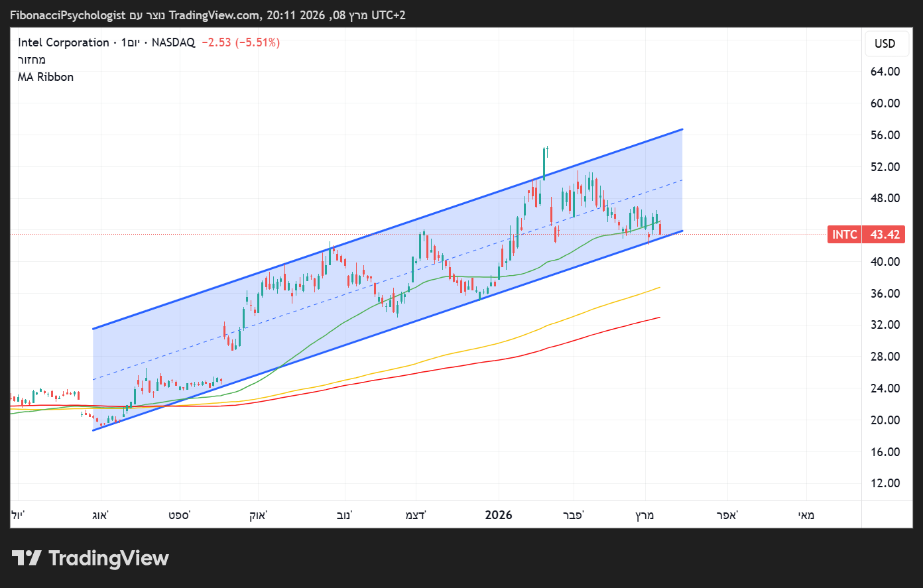The image size is (923, 588).
Task: Click the TradingView.com text in header
Action: pos(216,15)
